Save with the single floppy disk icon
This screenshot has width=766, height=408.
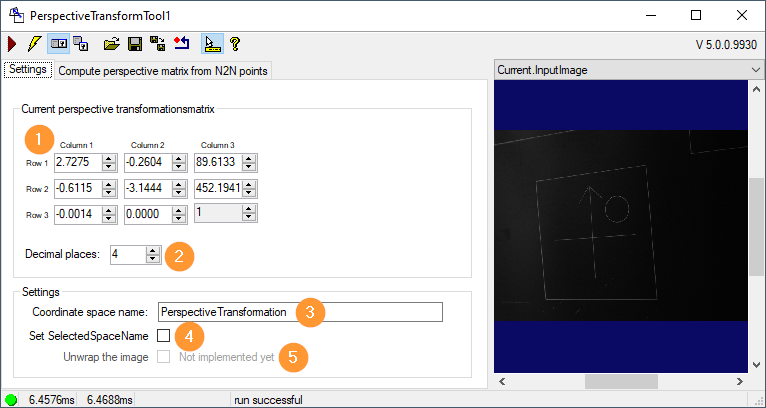(x=135, y=44)
